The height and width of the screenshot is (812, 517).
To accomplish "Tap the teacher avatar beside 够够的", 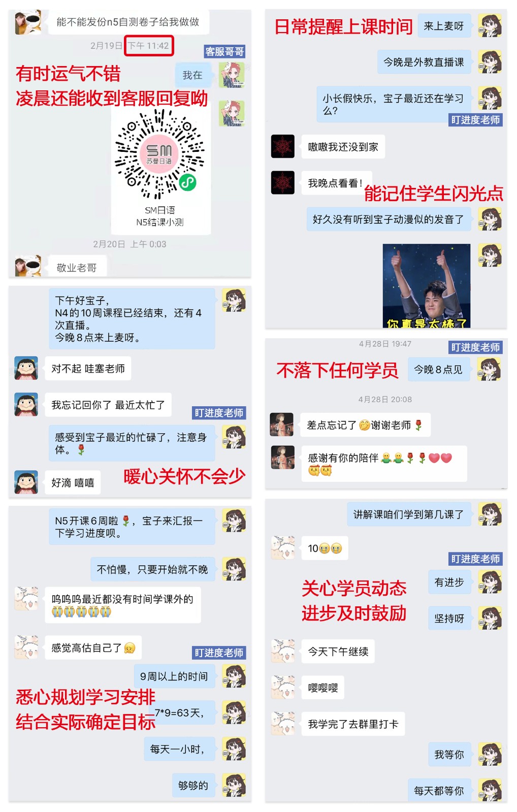I will 234,785.
